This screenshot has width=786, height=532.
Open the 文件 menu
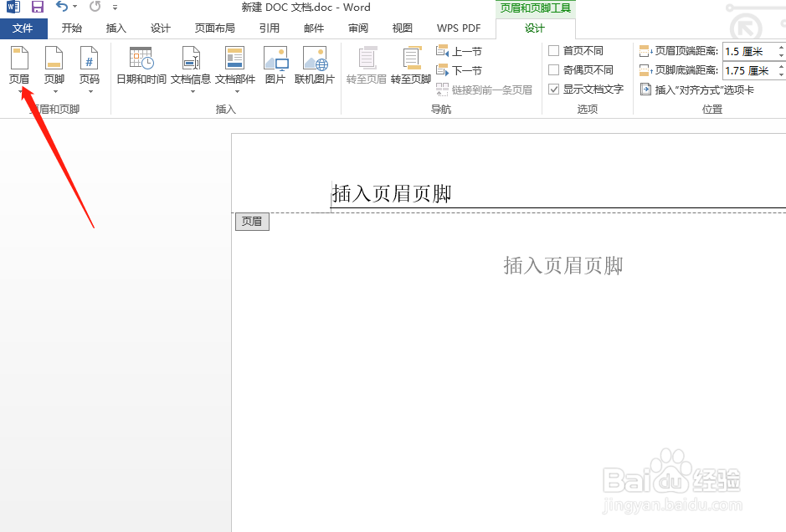24,28
